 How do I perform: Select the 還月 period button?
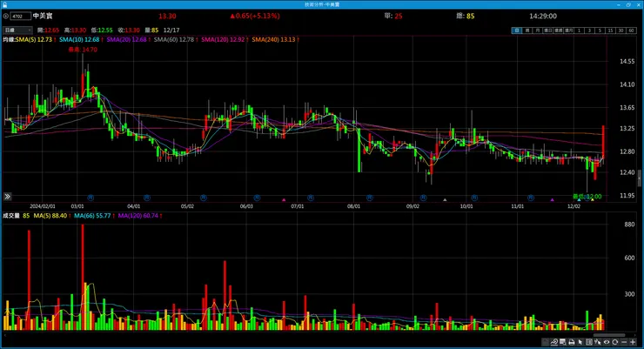(x=569, y=30)
